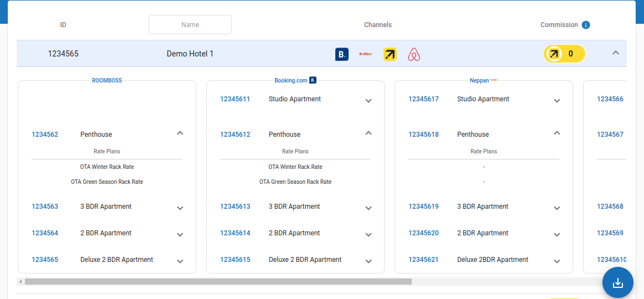Open room ID 12345612 link

235,135
